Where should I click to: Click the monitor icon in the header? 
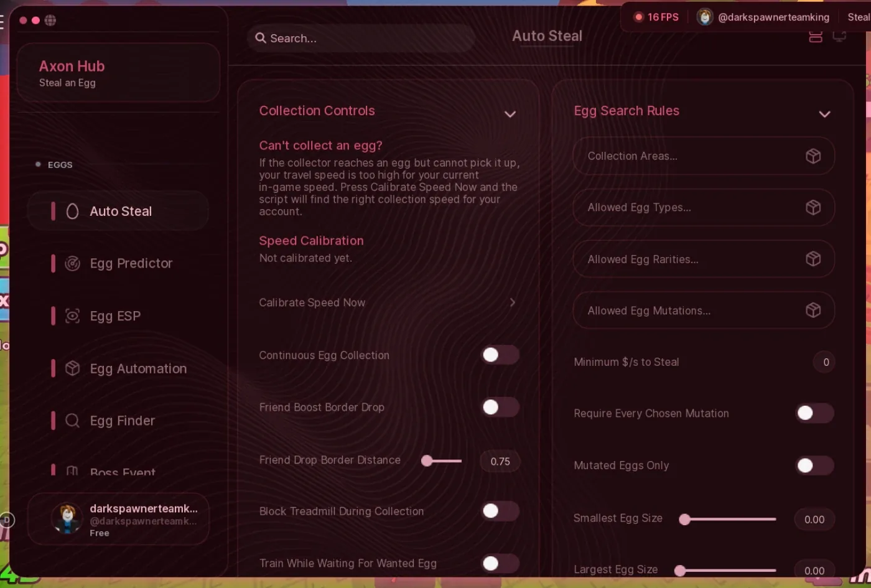(839, 36)
